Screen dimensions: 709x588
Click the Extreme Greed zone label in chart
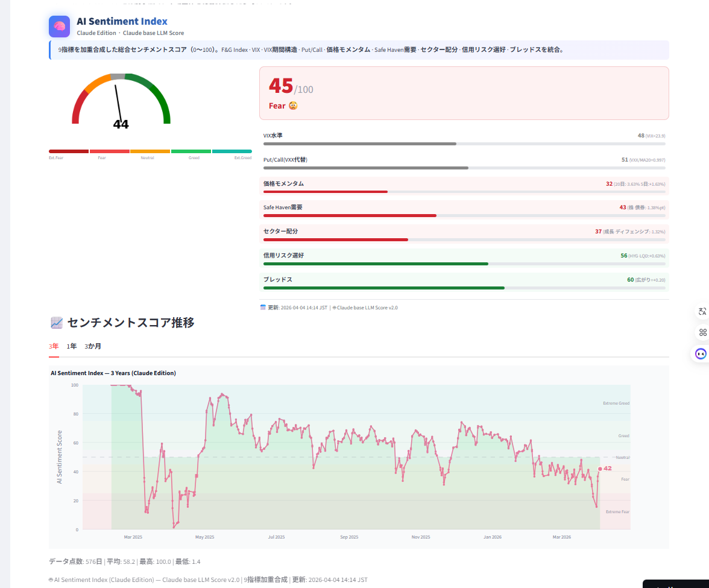point(616,403)
